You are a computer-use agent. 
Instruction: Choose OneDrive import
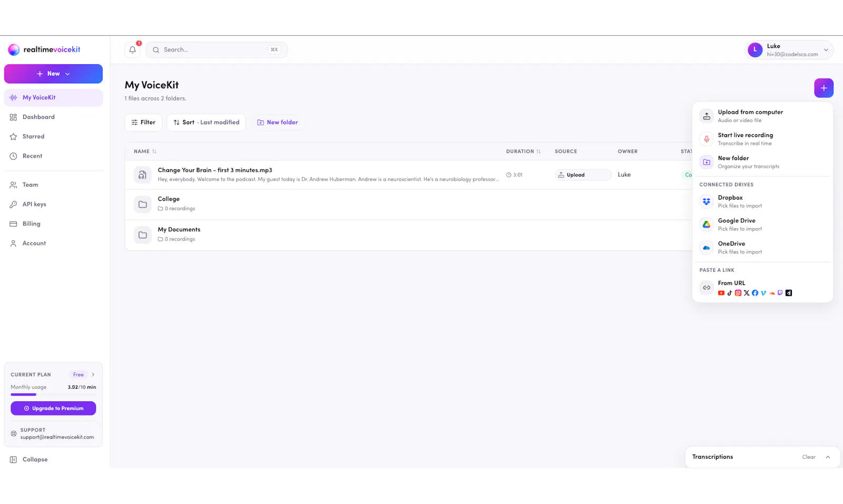[762, 248]
